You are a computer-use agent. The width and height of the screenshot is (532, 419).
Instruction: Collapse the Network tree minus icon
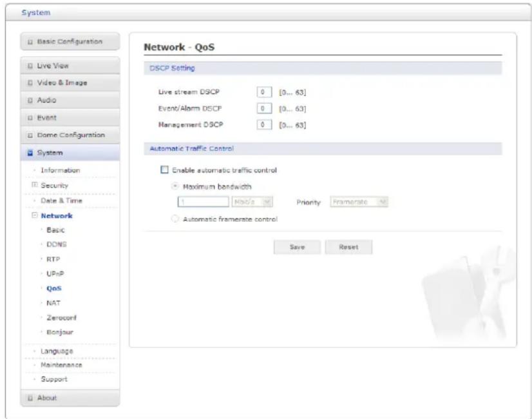point(34,215)
